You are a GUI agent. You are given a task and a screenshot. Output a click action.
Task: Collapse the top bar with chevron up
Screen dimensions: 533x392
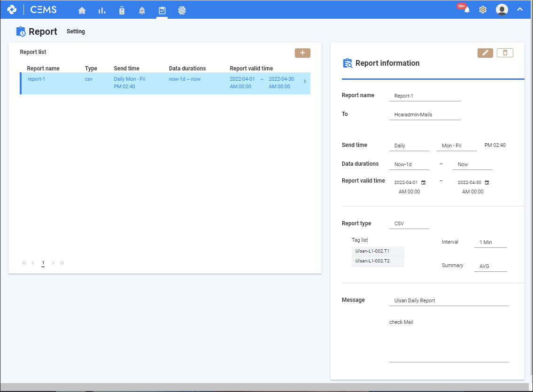(x=520, y=9)
